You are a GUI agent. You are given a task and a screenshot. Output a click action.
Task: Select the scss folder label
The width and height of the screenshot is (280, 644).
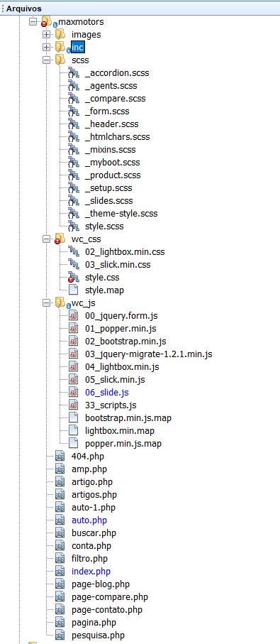(80, 60)
